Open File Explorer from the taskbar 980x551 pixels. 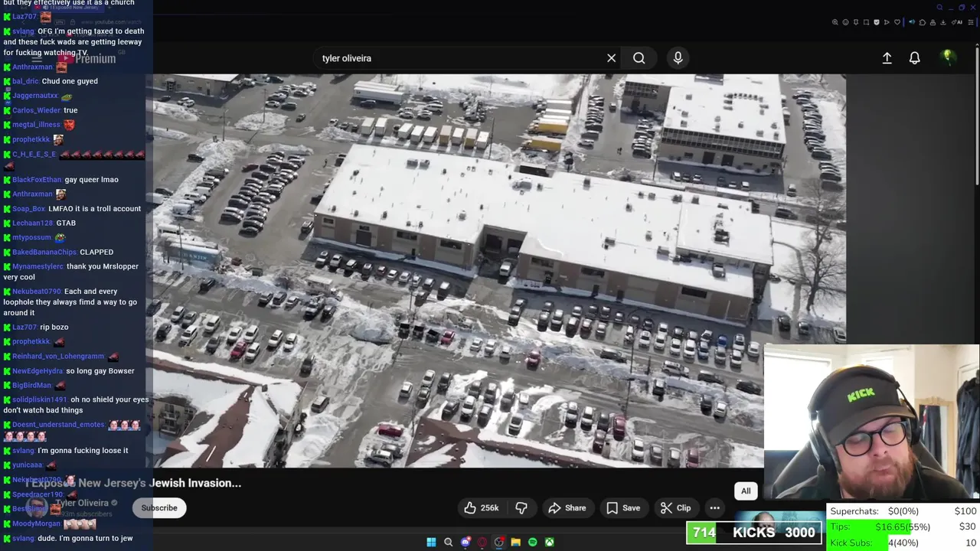(516, 542)
